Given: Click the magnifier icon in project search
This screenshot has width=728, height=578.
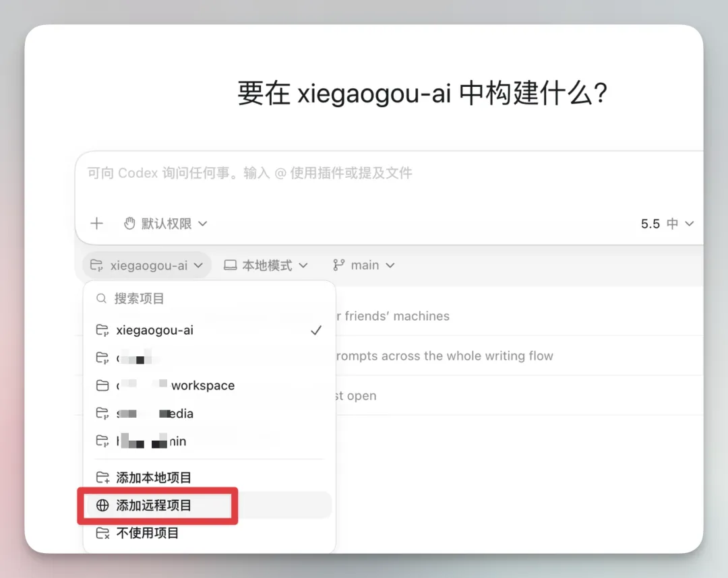Looking at the screenshot, I should tap(101, 298).
